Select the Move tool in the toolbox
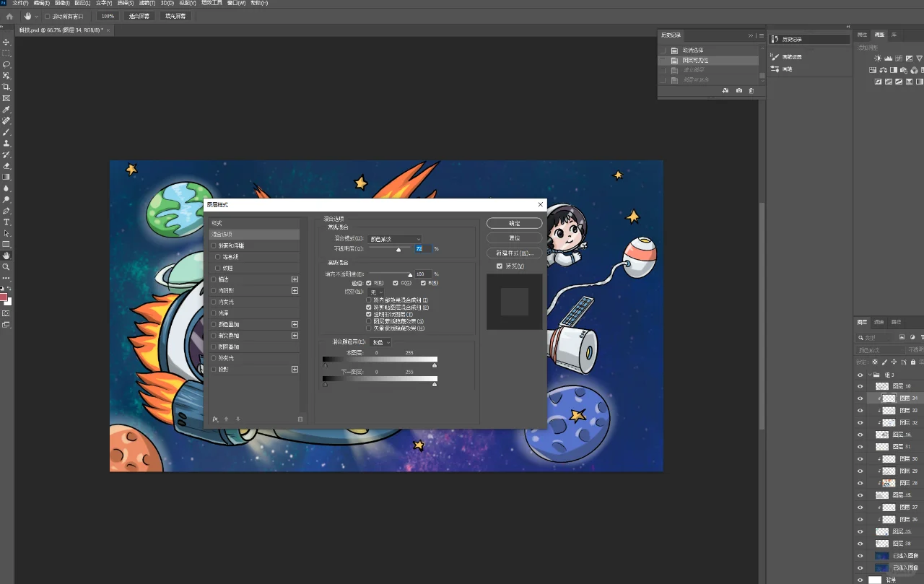 (6, 42)
